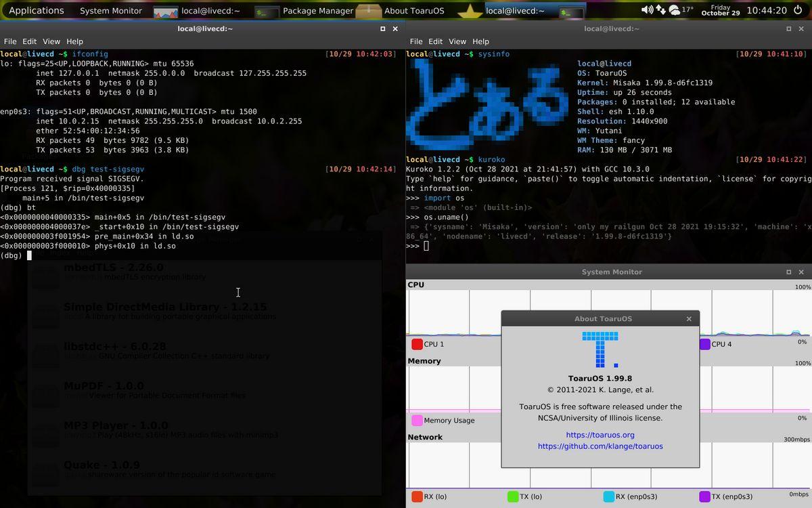Click the CPU 4 purple legend swatch
The width and height of the screenshot is (812, 508).
(704, 344)
